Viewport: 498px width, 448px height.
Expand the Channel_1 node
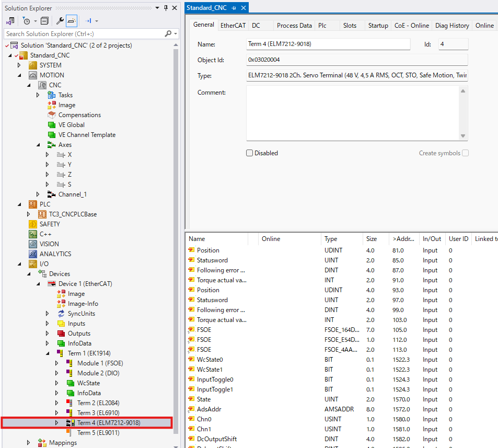[x=38, y=194]
